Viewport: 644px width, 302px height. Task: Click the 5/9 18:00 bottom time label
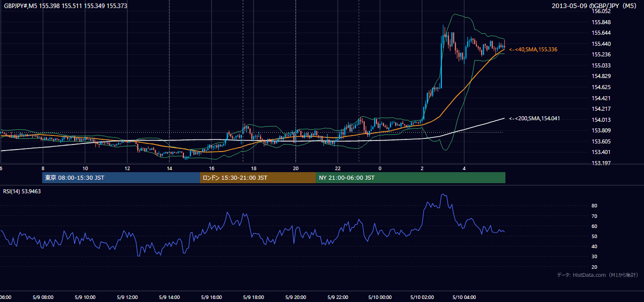[253, 297]
